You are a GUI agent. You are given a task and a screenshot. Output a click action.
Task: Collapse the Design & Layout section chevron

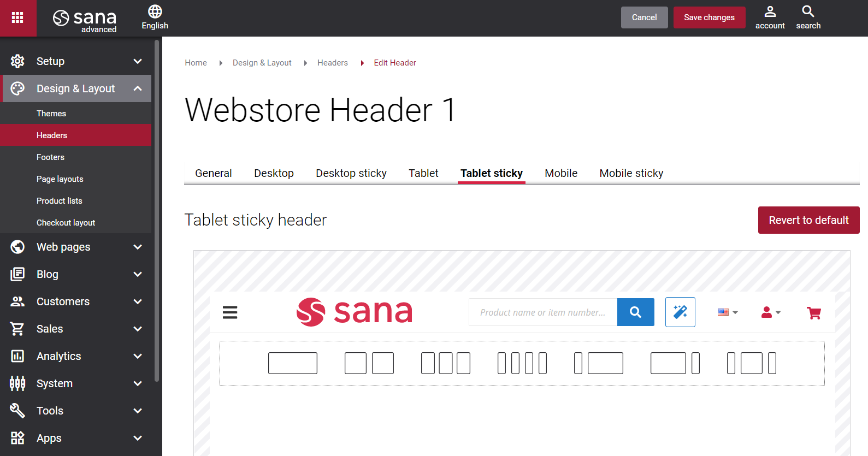(138, 88)
